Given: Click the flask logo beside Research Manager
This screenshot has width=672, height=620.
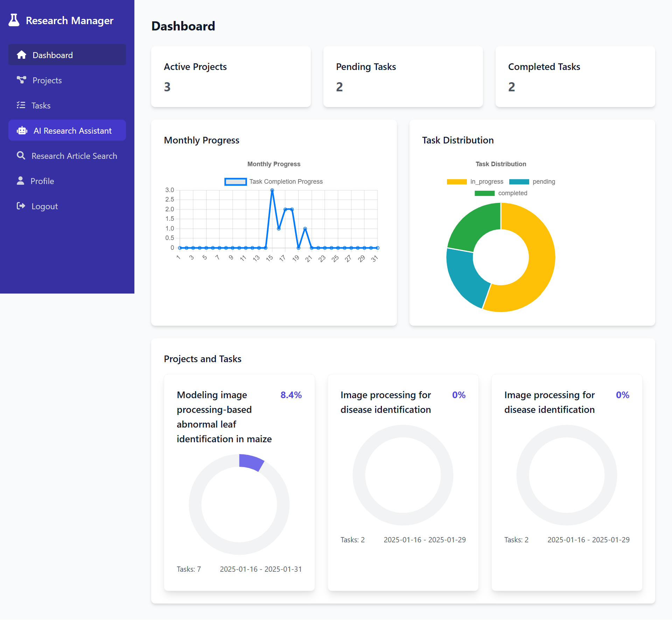Looking at the screenshot, I should (x=13, y=20).
